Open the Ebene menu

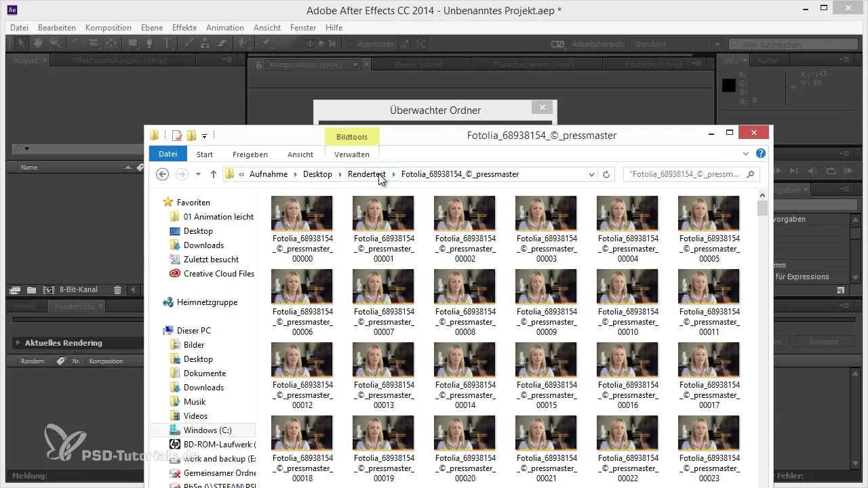coord(153,28)
